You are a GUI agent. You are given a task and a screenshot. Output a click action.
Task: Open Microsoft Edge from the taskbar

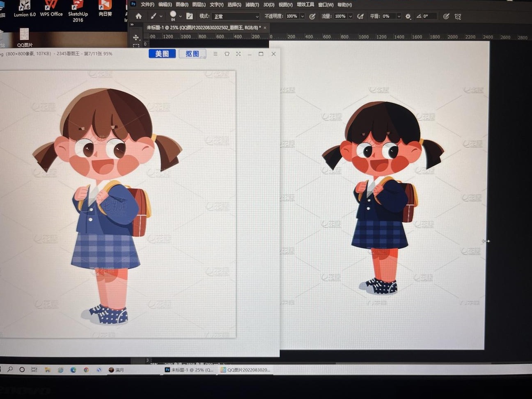(73, 369)
